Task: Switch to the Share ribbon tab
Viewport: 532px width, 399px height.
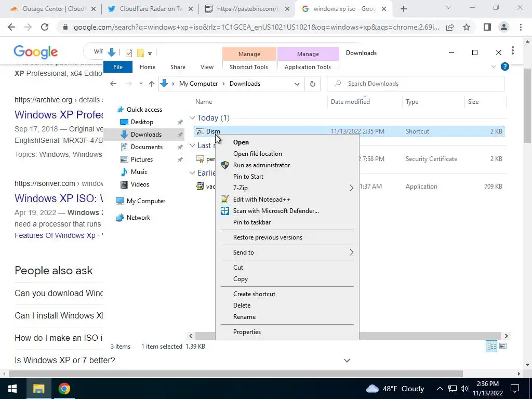Action: coord(178,67)
